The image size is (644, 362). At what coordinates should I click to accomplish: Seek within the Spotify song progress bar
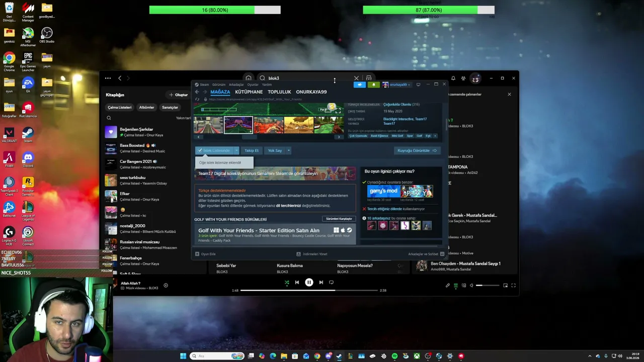coord(309,291)
